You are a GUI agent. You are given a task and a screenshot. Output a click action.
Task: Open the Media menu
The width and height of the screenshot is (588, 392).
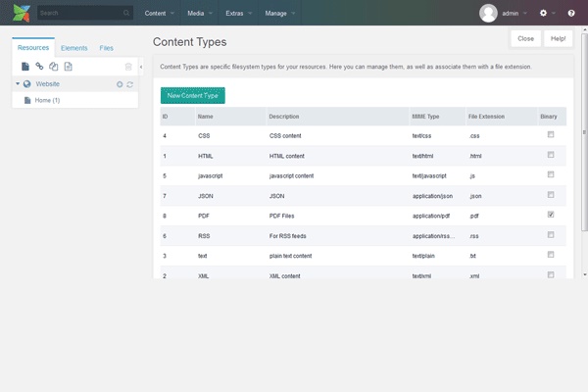coord(200,13)
